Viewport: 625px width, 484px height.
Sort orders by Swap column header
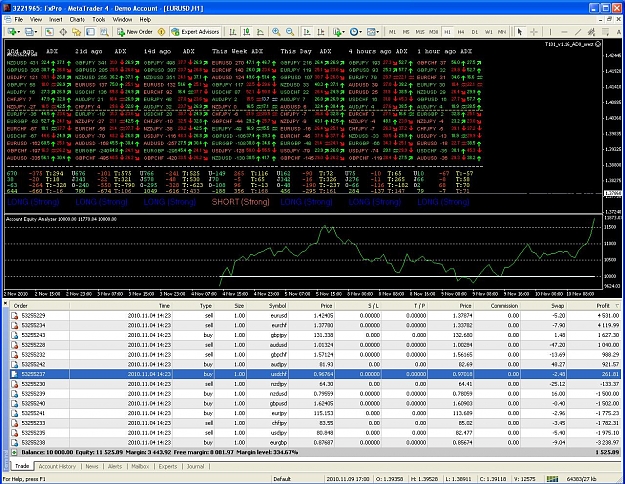(543, 306)
